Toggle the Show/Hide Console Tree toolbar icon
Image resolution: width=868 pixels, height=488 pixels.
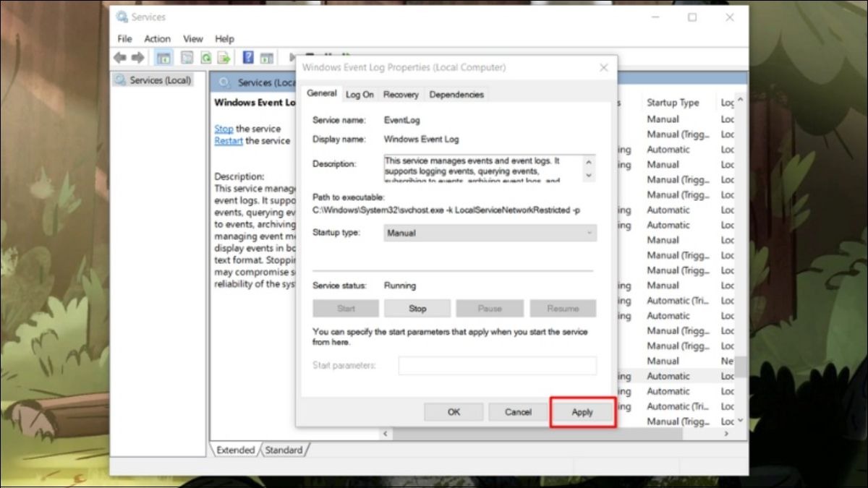164,58
